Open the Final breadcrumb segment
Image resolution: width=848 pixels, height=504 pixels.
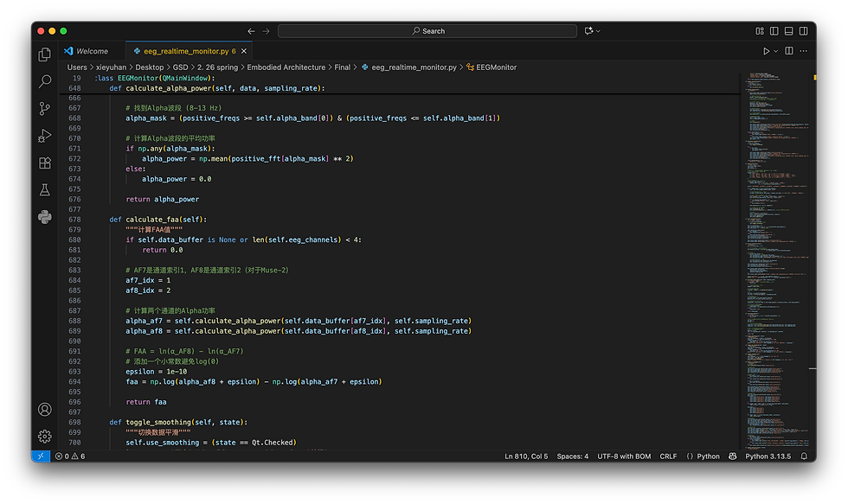point(343,67)
